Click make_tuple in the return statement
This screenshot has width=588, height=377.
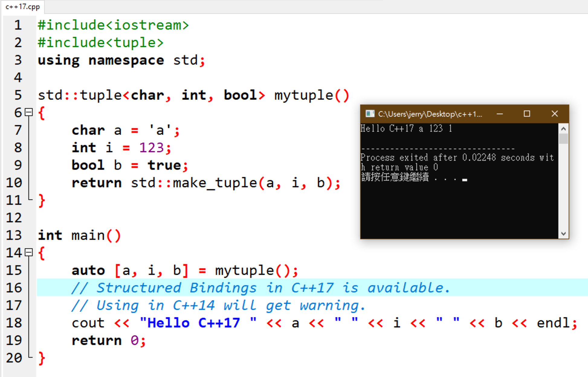pos(215,183)
